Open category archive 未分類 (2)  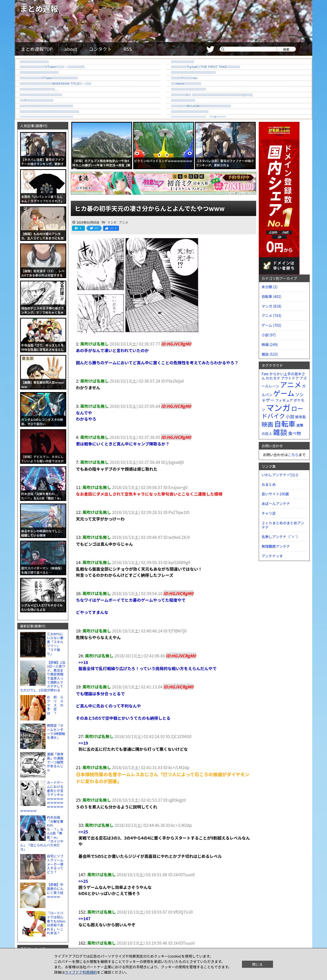point(269,287)
